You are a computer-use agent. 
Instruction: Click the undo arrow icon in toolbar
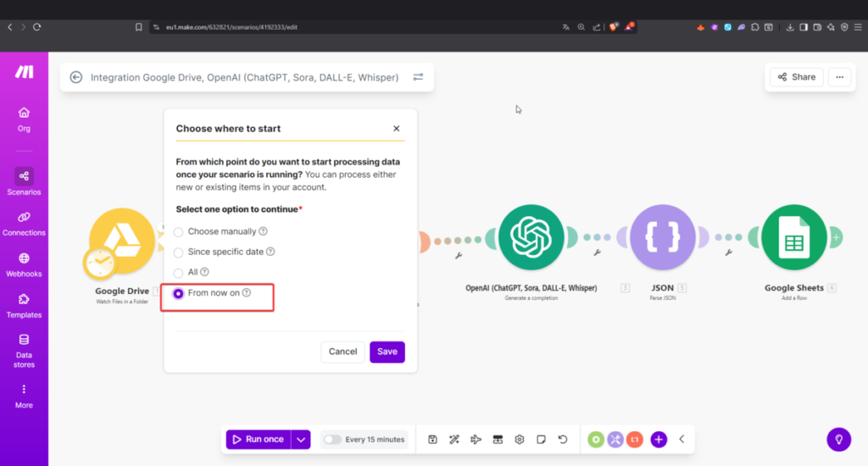click(x=563, y=440)
